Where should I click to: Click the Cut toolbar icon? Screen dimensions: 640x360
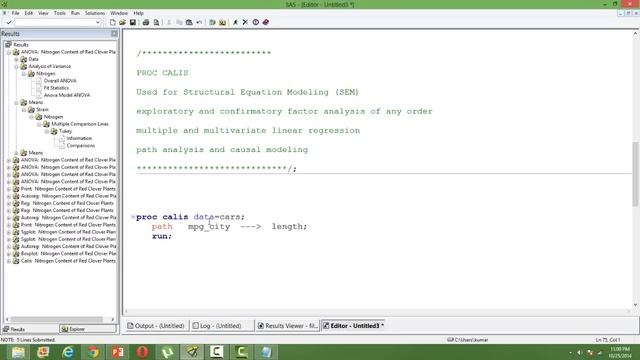coord(169,22)
